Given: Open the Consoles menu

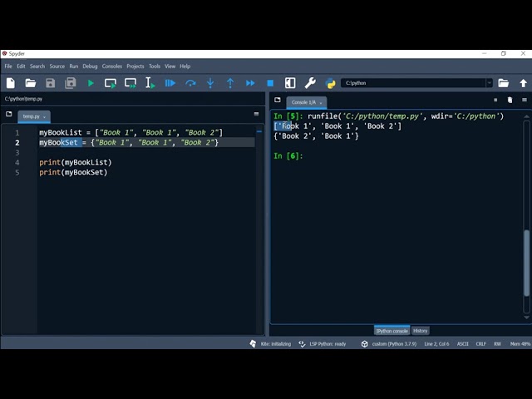Looking at the screenshot, I should tap(112, 66).
